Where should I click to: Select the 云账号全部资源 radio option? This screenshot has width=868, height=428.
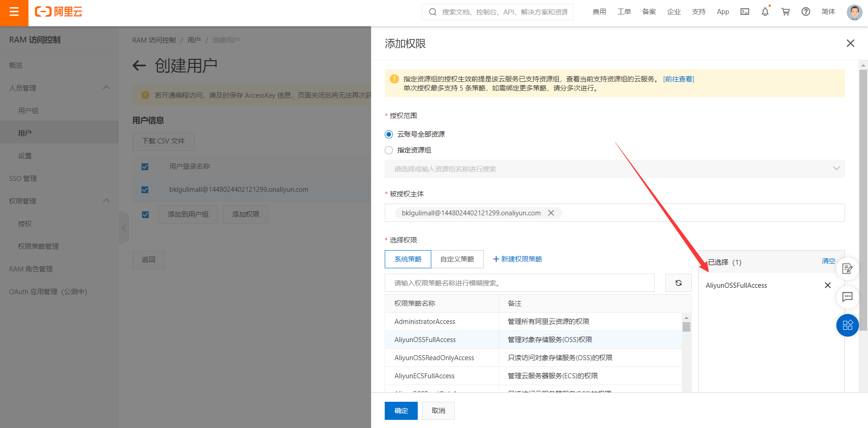point(389,134)
